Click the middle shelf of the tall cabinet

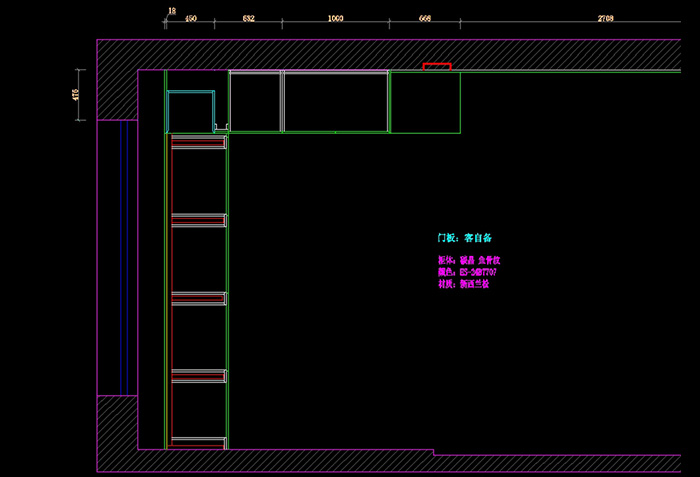click(198, 298)
